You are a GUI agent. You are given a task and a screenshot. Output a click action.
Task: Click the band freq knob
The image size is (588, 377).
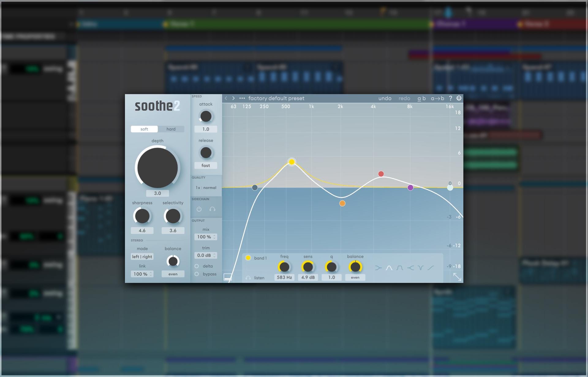tap(284, 267)
